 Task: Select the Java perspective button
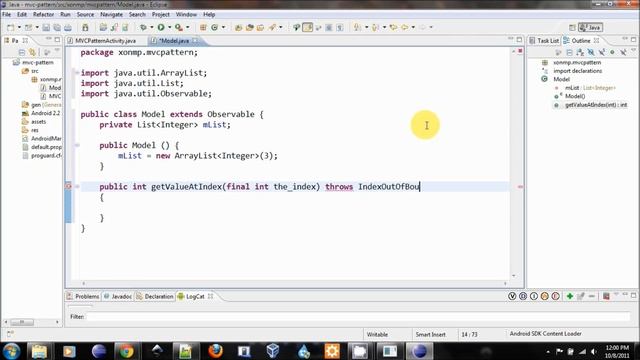[x=590, y=27]
